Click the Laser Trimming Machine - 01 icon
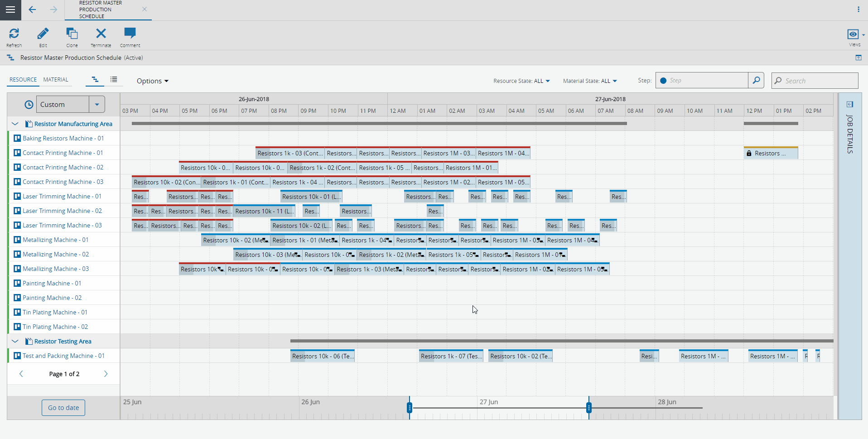The width and height of the screenshot is (868, 439). 17,196
